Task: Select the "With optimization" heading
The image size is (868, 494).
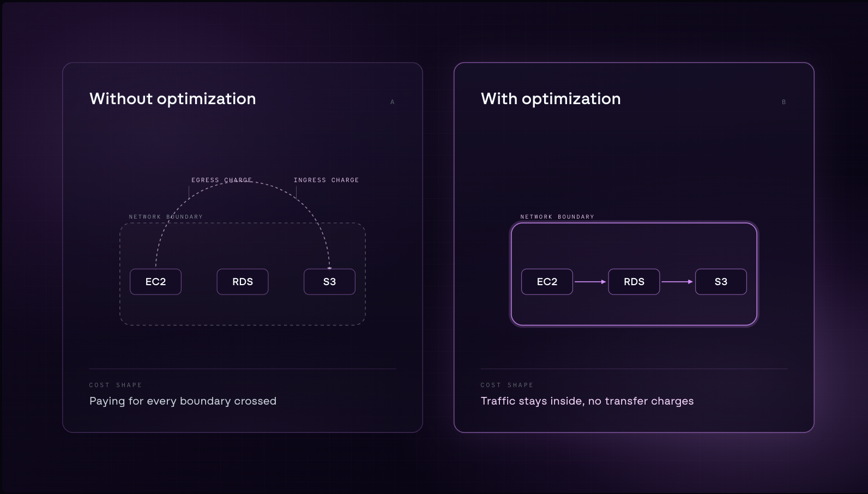Action: [551, 99]
